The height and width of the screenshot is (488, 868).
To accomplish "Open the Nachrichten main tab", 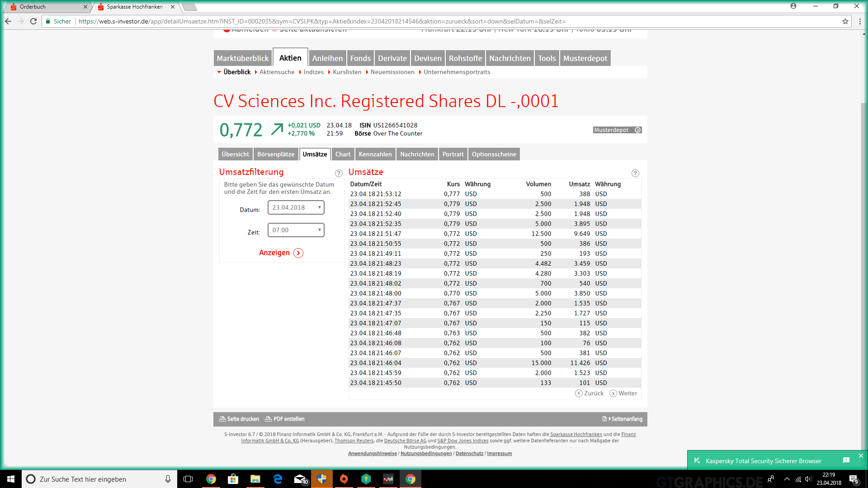I will 510,58.
